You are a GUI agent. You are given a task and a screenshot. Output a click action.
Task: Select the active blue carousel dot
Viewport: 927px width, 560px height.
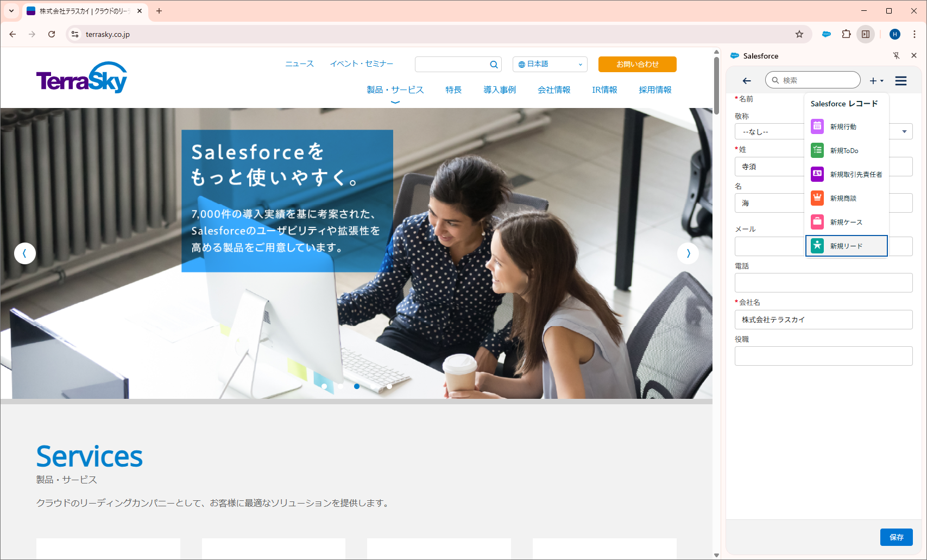(x=357, y=386)
